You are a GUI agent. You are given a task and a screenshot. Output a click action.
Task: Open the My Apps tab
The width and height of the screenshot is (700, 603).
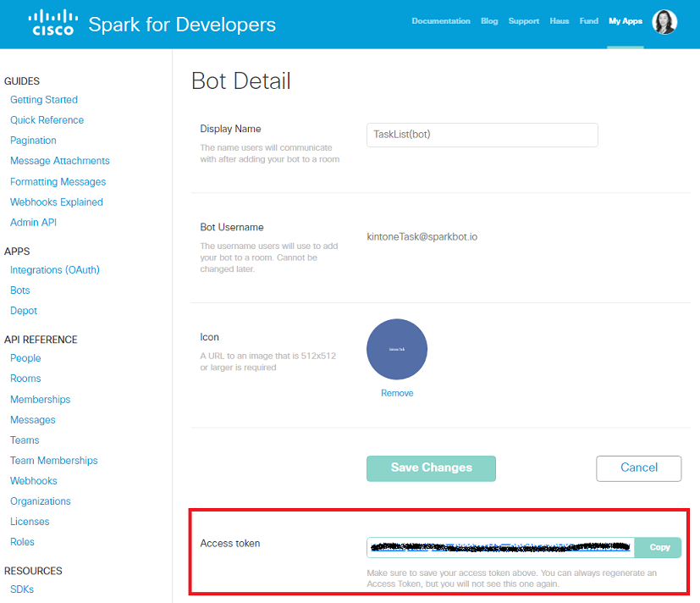626,21
